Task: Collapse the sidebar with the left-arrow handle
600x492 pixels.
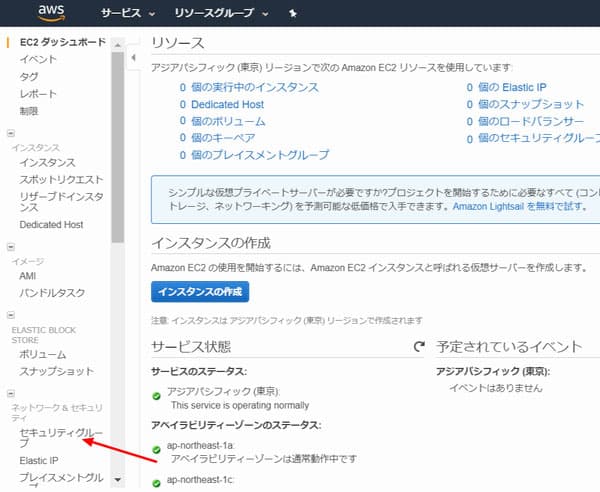Action: pyautogui.click(x=134, y=58)
